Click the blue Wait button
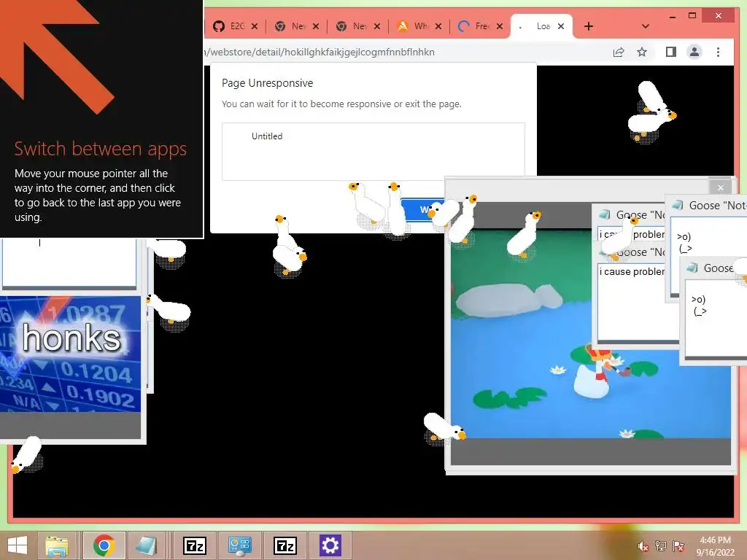747x560 pixels. tap(422, 209)
